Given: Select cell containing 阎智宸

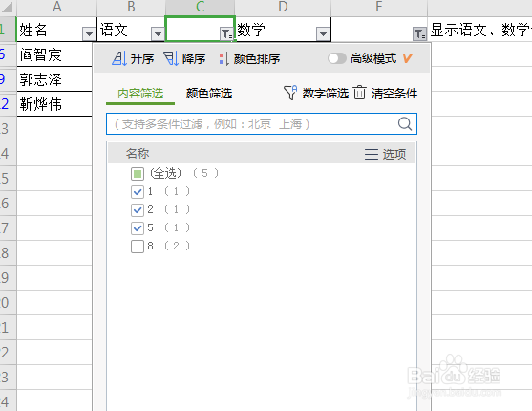Looking at the screenshot, I should [x=54, y=54].
